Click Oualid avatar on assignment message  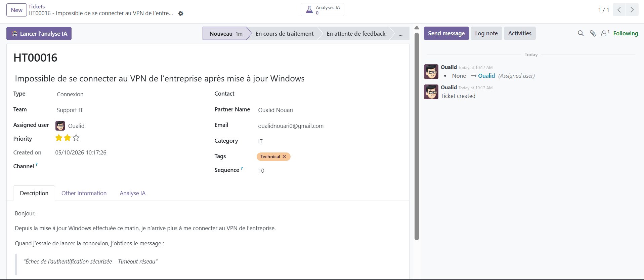point(431,72)
